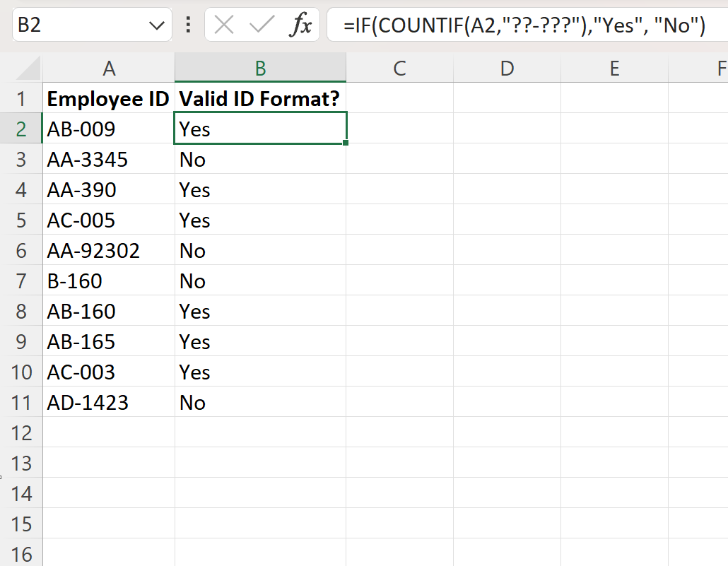This screenshot has height=566, width=728.
Task: Click the Enter checkmark formula button
Action: pos(262,25)
